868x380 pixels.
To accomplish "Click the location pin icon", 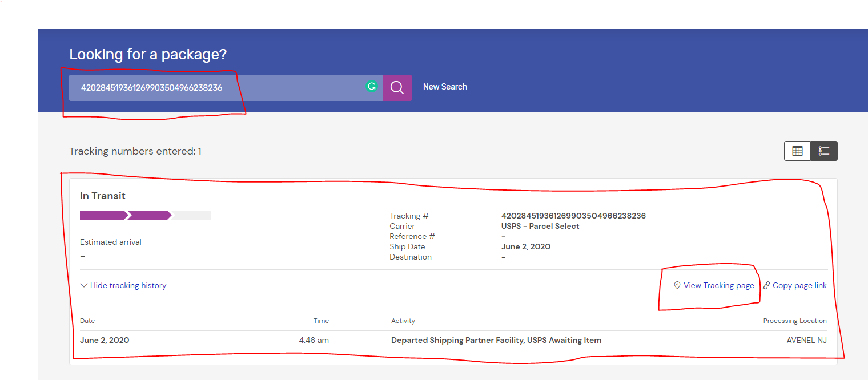I will point(677,285).
